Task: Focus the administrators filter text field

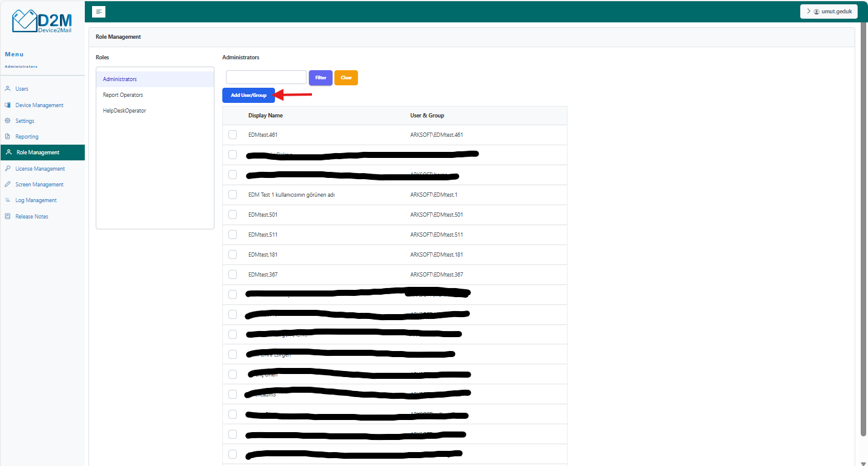Action: tap(266, 77)
